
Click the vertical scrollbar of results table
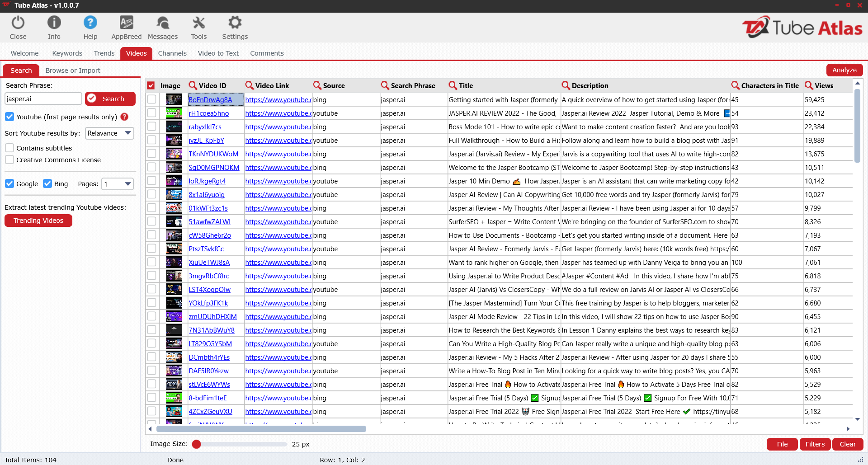[x=857, y=126]
